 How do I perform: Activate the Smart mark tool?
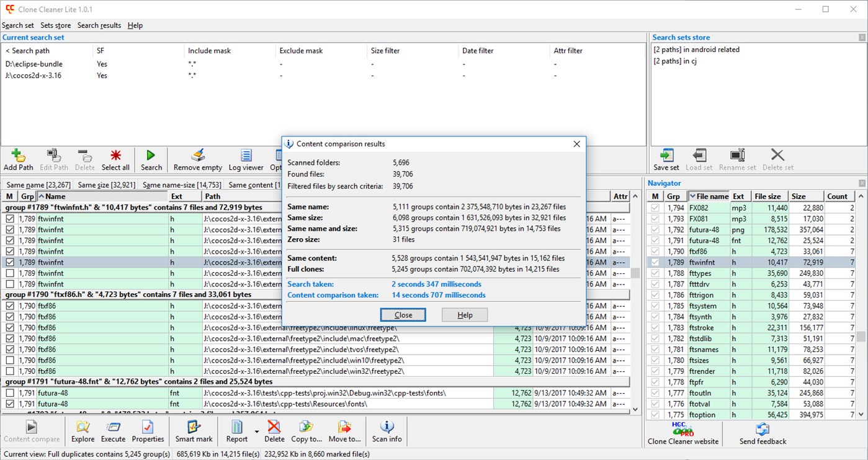[x=194, y=429]
